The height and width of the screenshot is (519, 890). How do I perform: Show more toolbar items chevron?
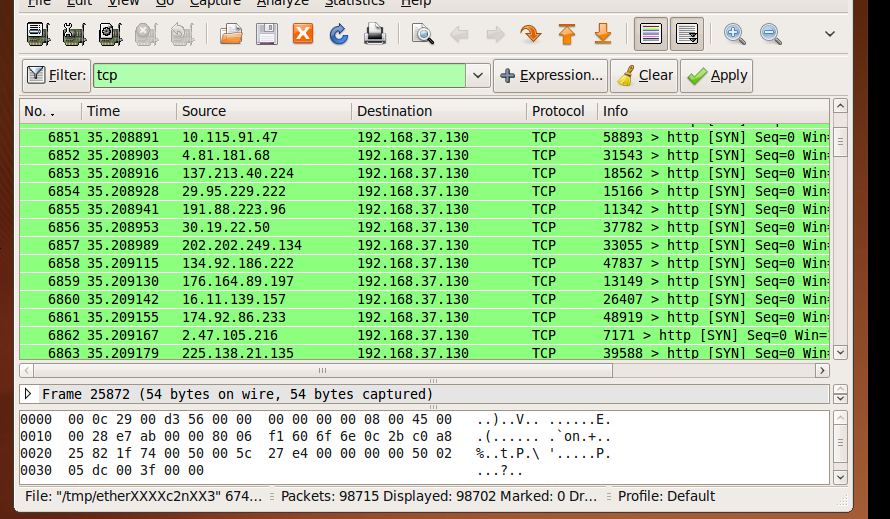830,34
